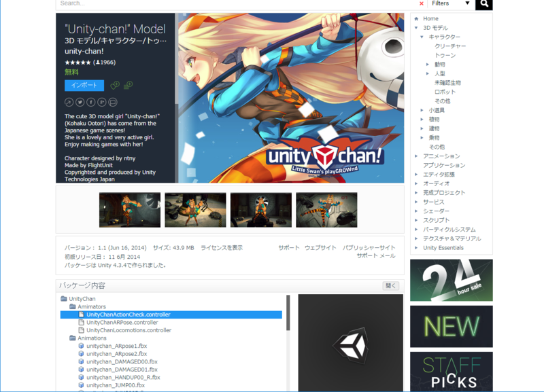Open the トゥーン category
The image size is (544, 392).
[x=445, y=56]
